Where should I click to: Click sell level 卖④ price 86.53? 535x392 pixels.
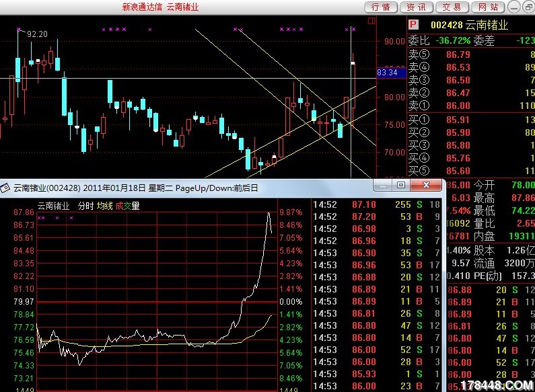point(458,67)
